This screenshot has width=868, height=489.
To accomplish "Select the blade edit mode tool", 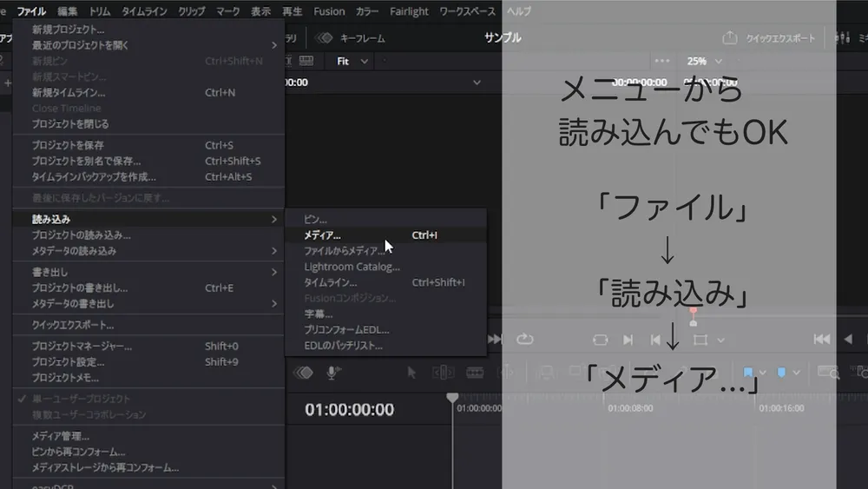I will click(475, 373).
